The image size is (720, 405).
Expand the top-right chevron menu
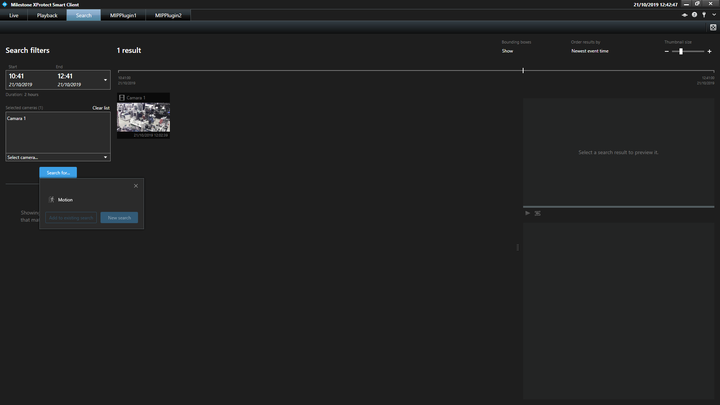point(713,15)
